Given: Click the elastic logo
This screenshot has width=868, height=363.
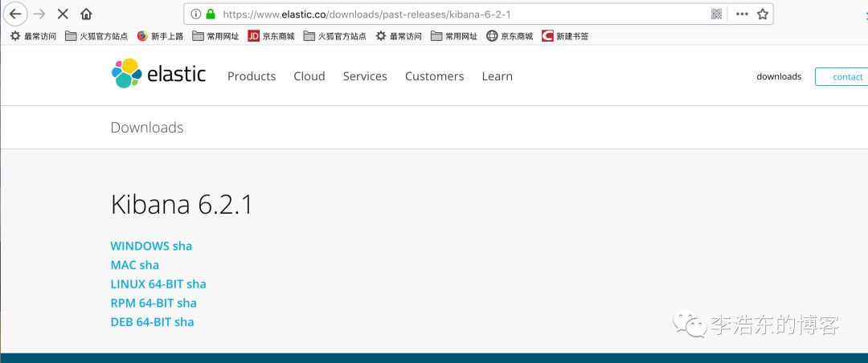Looking at the screenshot, I should [x=159, y=74].
